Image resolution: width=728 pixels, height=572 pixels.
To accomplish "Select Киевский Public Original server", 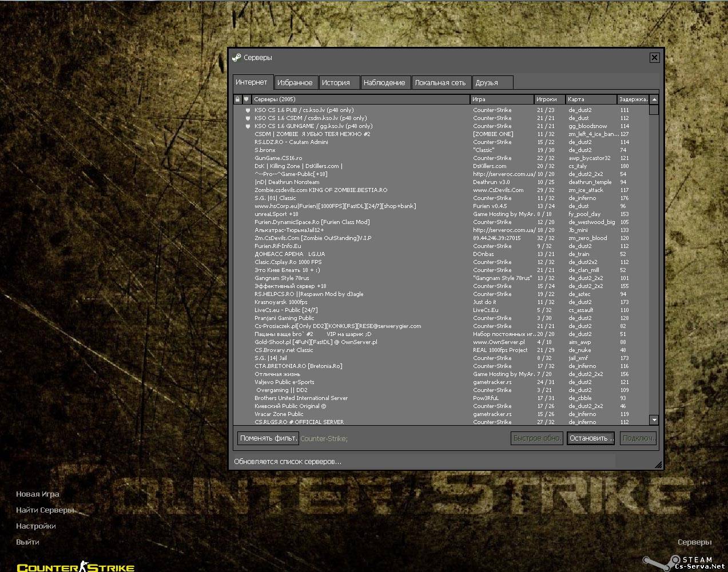I will (x=441, y=406).
